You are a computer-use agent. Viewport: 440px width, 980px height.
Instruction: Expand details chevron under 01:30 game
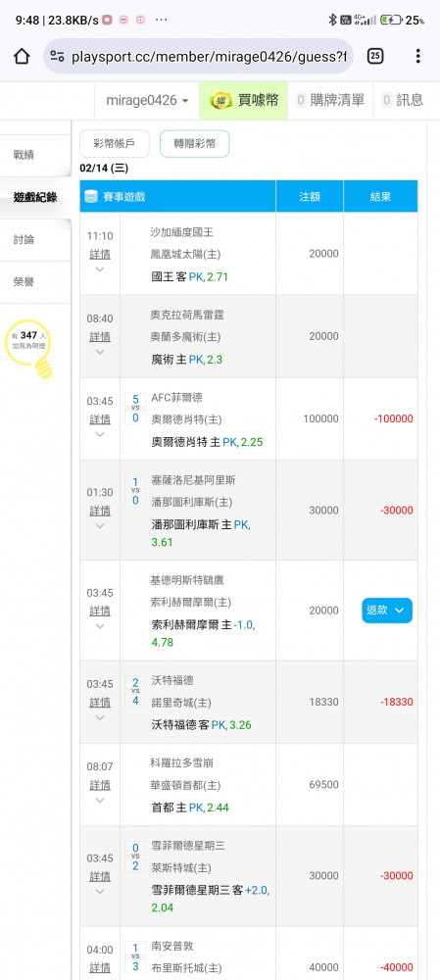coord(100,525)
